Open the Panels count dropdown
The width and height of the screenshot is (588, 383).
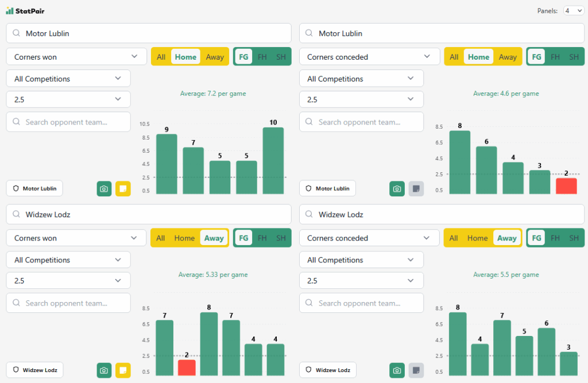point(573,10)
